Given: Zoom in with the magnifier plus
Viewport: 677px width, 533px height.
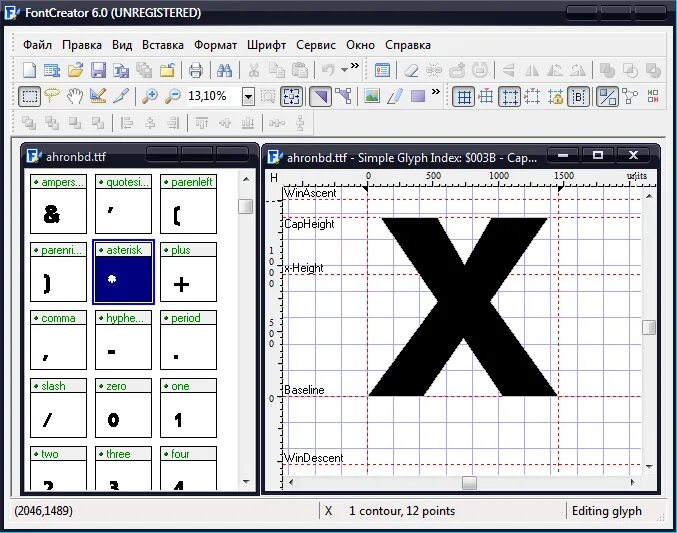Looking at the screenshot, I should pyautogui.click(x=150, y=96).
